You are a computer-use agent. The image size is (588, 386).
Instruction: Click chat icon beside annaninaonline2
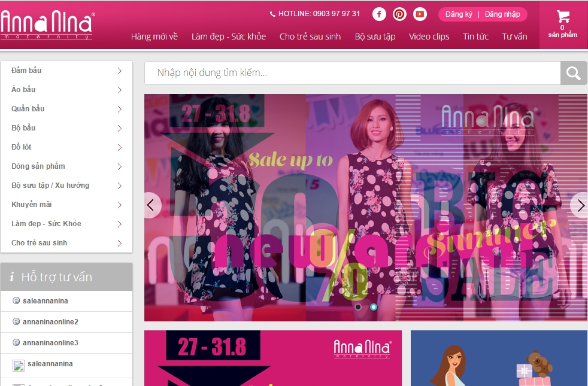point(16,321)
